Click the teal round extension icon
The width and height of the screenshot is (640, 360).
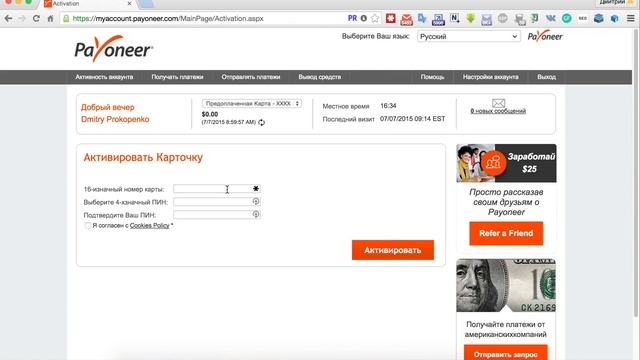567,18
